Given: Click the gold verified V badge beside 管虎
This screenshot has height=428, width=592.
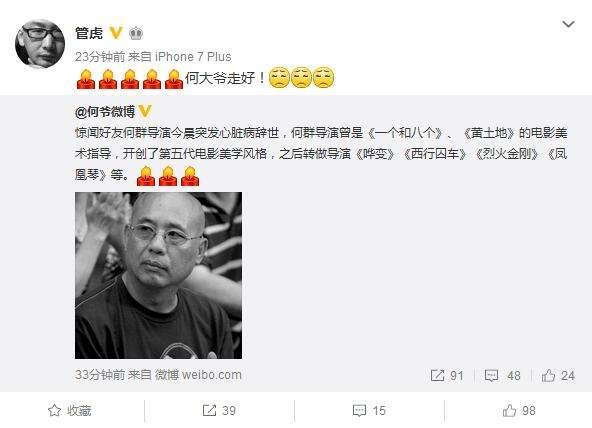Looking at the screenshot, I should [116, 33].
